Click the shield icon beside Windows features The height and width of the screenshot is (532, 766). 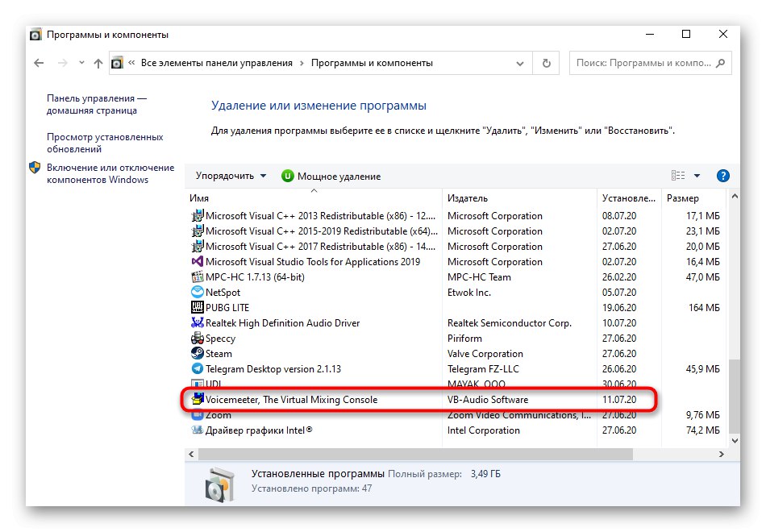click(35, 168)
